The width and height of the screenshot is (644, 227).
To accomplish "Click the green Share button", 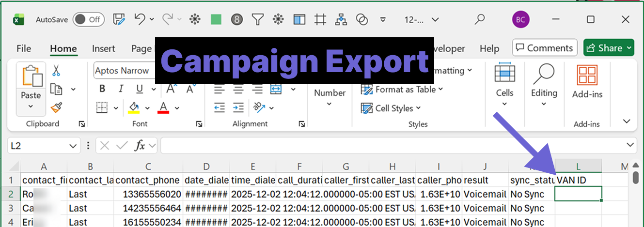I will tap(609, 48).
